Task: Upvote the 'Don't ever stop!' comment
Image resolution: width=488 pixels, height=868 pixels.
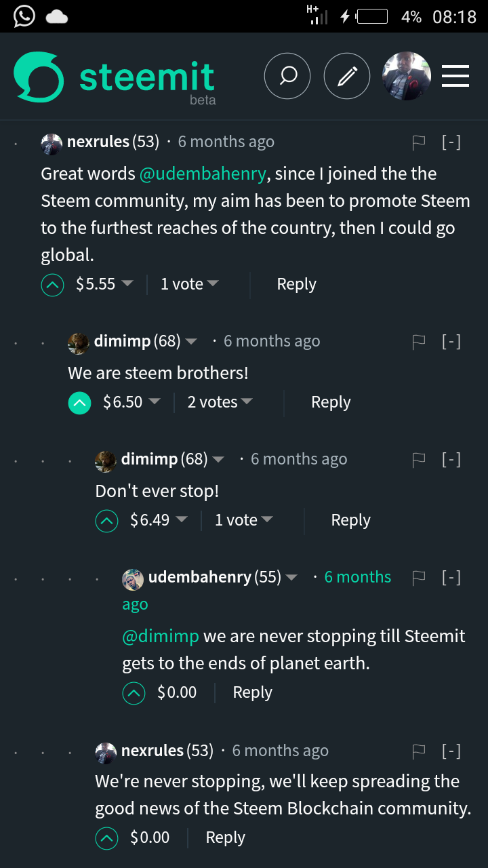Action: coord(106,521)
